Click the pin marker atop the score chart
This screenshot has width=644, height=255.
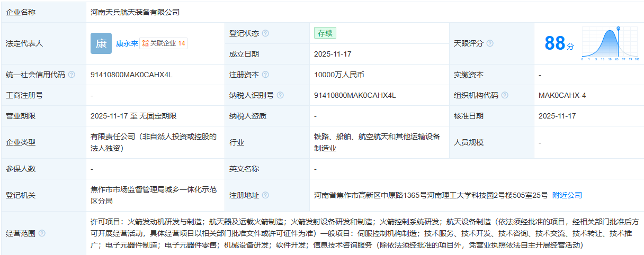coord(618,29)
